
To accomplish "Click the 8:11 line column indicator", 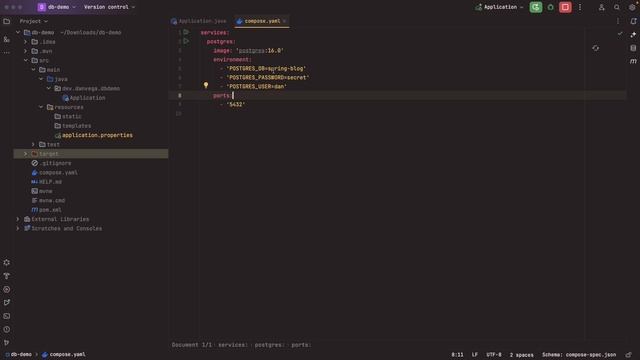I will tap(457, 355).
